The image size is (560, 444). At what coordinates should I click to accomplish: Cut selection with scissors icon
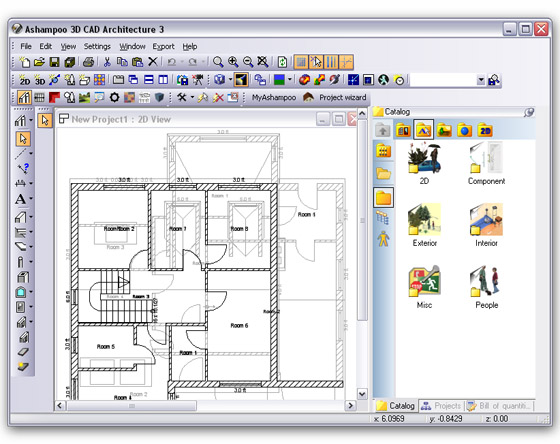point(107,62)
